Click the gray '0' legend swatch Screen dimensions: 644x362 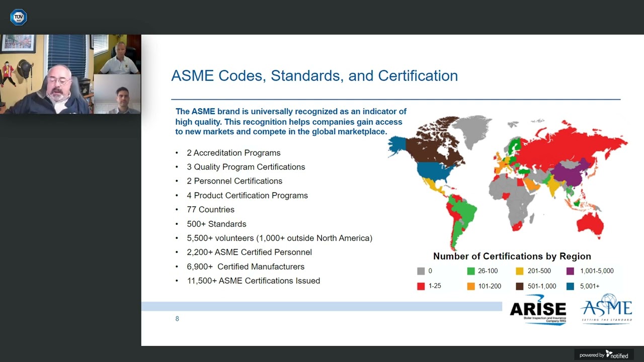point(421,271)
